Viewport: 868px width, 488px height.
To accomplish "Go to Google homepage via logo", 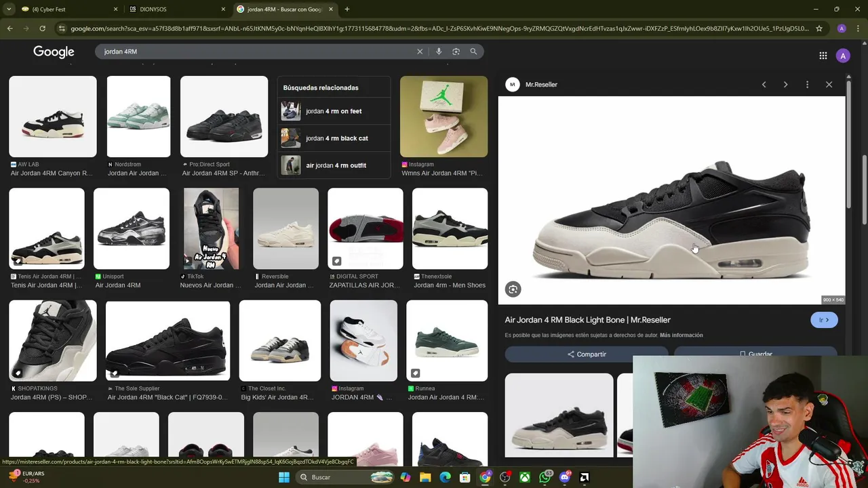I will 54,52.
